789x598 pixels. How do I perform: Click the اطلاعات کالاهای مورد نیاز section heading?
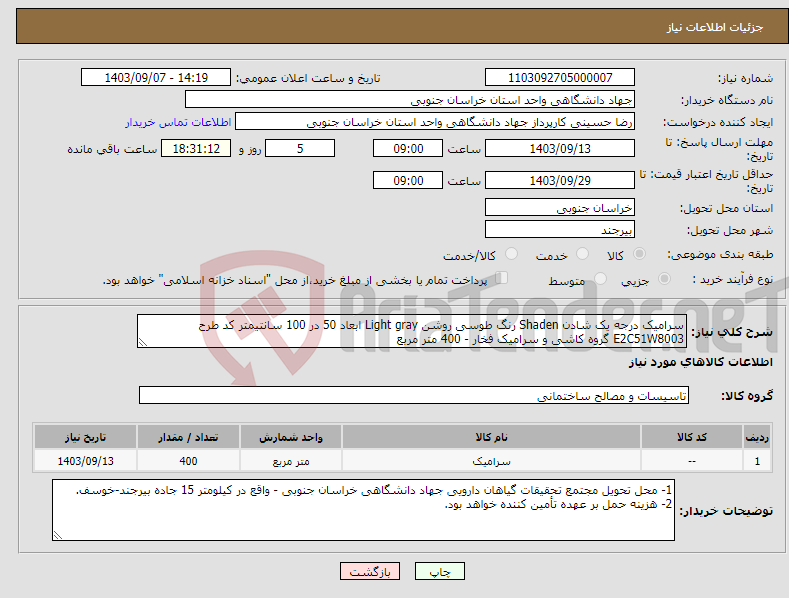700,362
